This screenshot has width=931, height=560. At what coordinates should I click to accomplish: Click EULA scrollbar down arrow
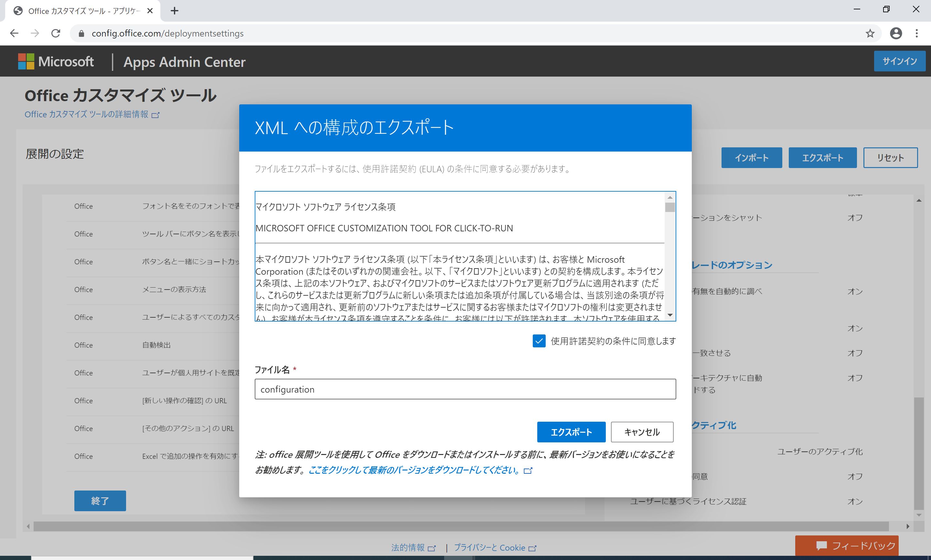(x=670, y=315)
